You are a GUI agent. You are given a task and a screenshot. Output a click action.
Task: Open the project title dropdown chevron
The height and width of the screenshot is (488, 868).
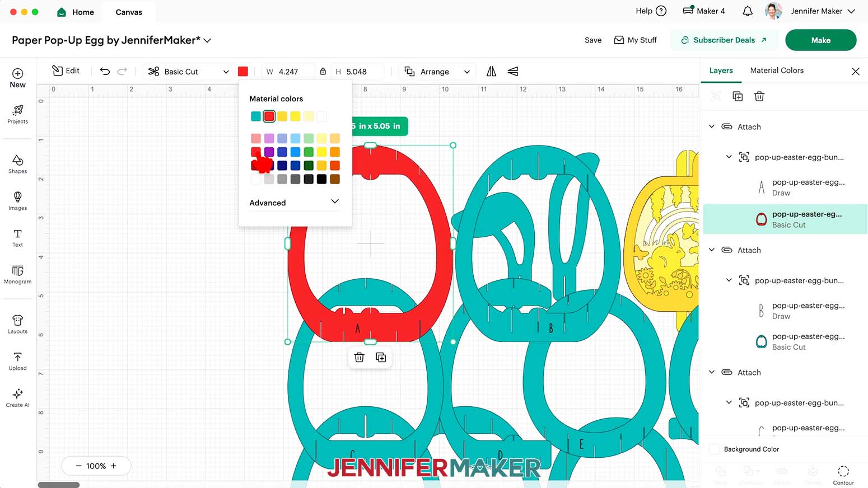point(207,40)
